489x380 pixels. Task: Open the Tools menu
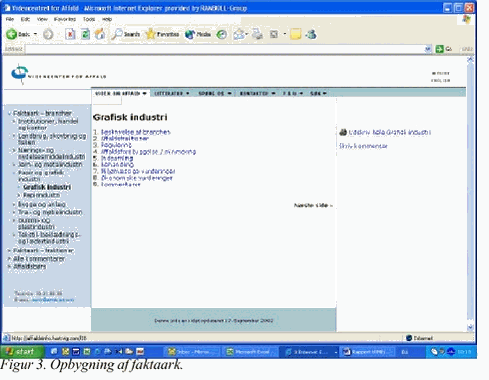point(89,19)
